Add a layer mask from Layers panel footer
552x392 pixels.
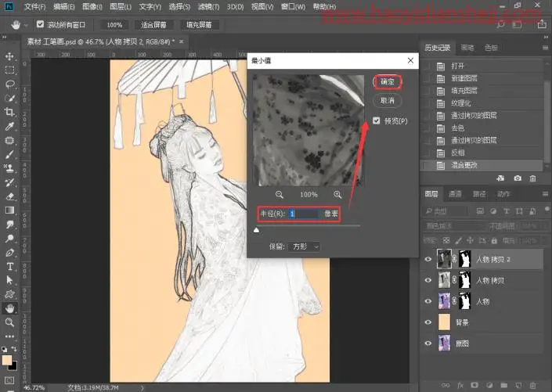[474, 385]
